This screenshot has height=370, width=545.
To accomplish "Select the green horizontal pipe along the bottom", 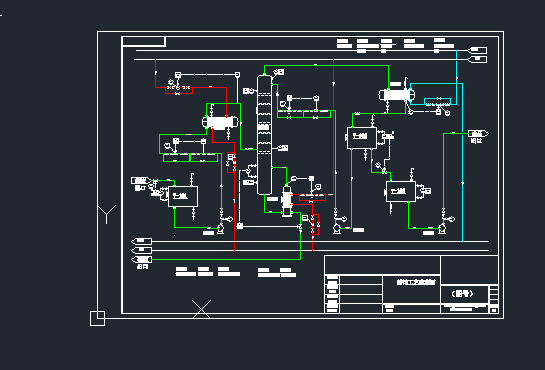I will click(226, 260).
